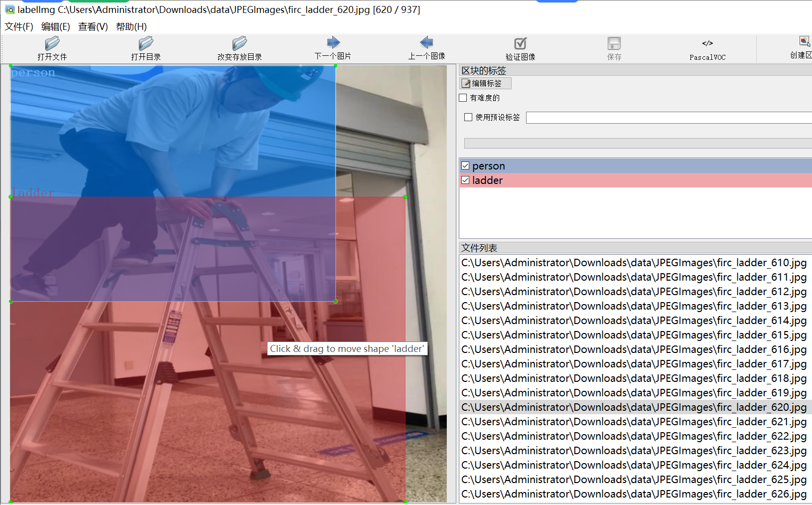This screenshot has height=505, width=812.
Task: Go to previous image with 上一个图像
Action: 427,43
